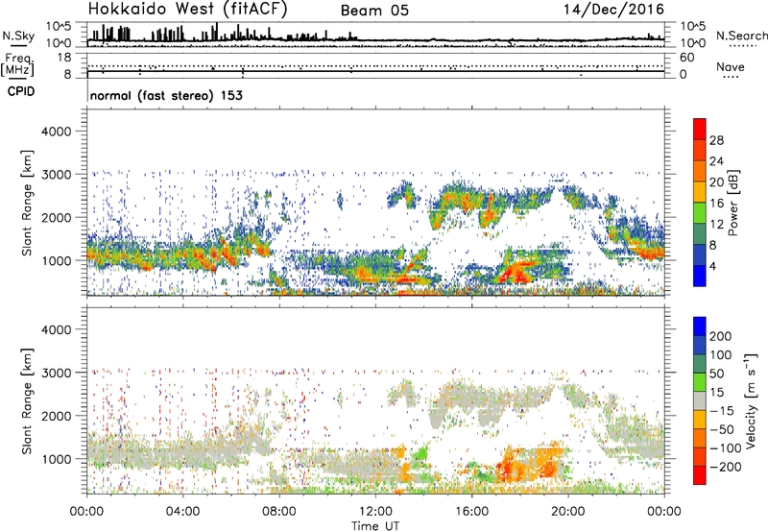
Task: Click the 'CPID' label
Action: 21,91
